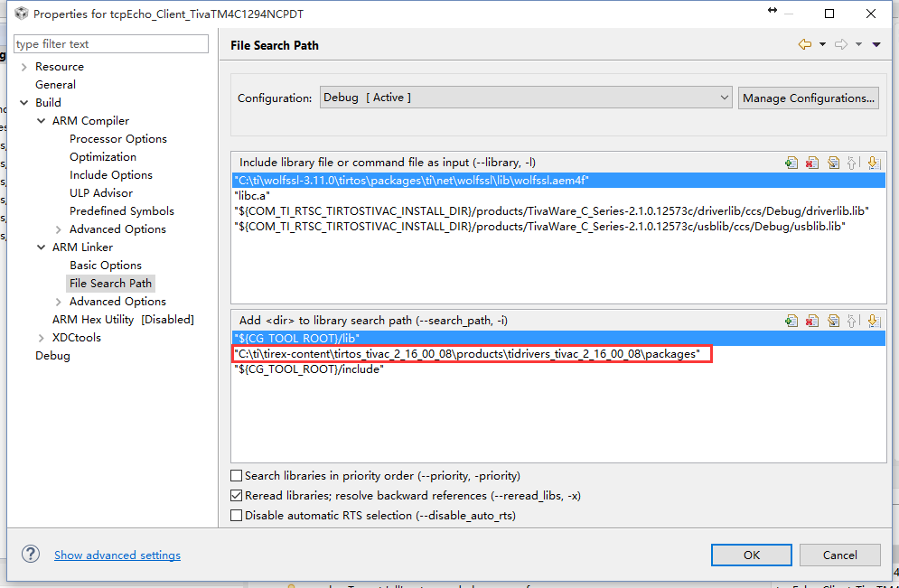Click the Manage Configurations button
The image size is (899, 588).
809,98
